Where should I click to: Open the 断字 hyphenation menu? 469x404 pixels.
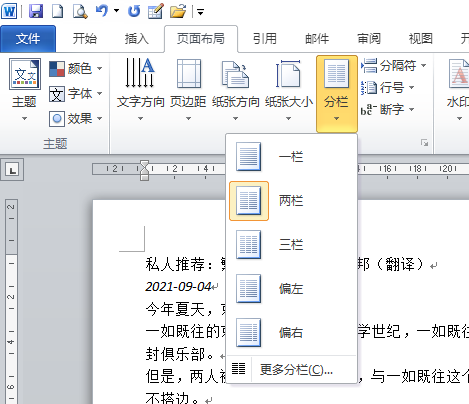[387, 109]
